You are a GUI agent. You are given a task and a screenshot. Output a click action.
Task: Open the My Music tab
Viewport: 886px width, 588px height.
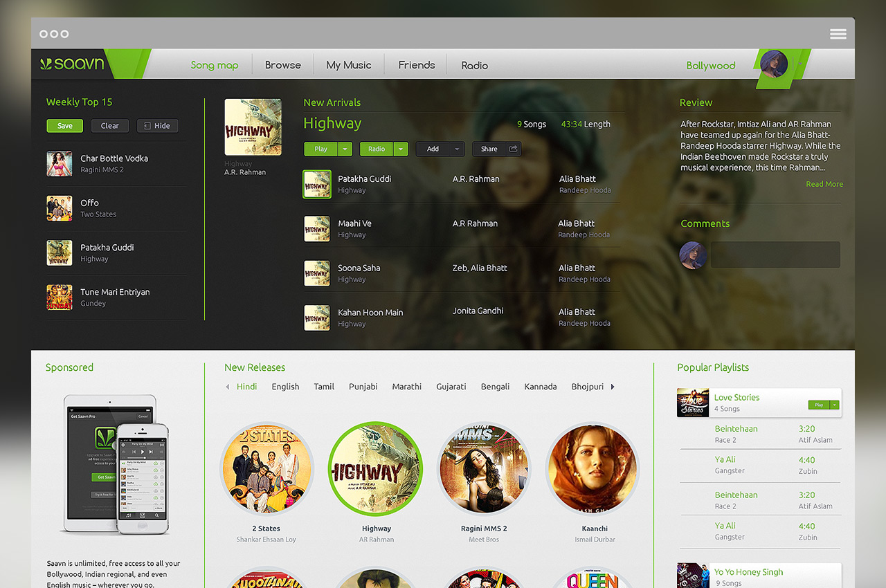(349, 65)
